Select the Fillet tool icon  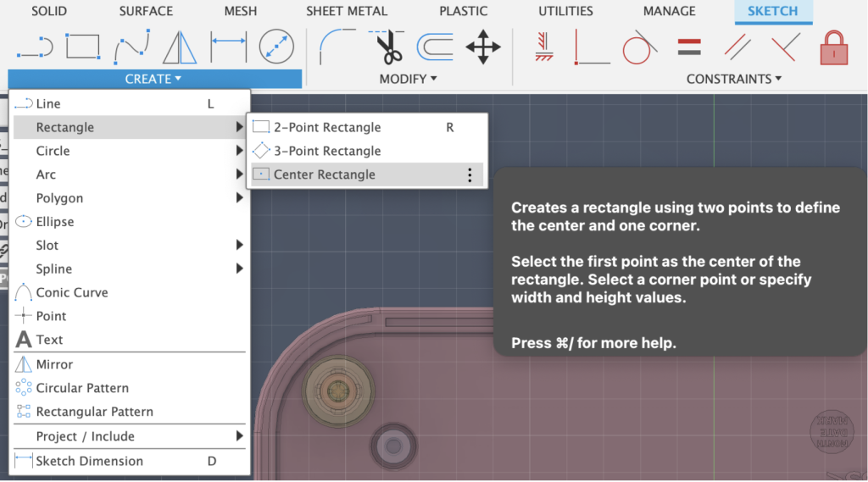click(337, 47)
